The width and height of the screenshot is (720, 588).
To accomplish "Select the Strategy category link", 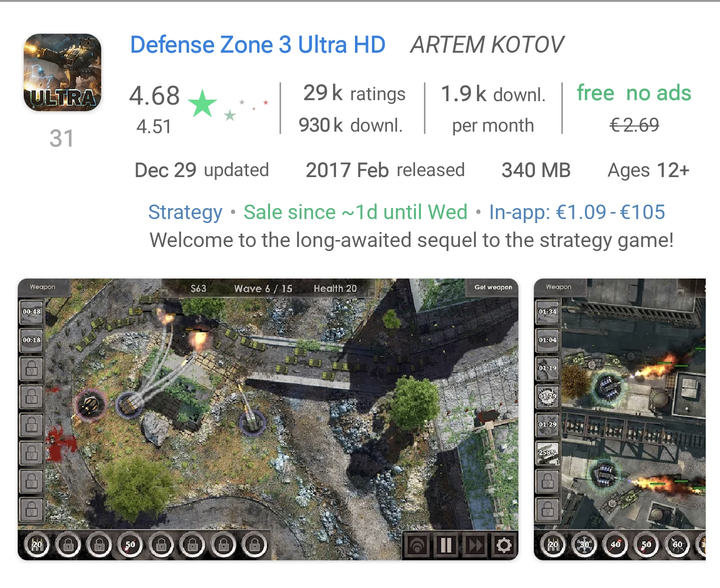I will 185,212.
